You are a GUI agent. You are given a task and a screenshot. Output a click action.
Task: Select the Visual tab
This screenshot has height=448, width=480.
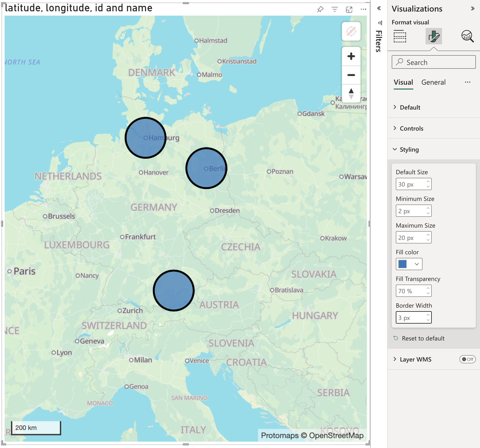coord(403,82)
